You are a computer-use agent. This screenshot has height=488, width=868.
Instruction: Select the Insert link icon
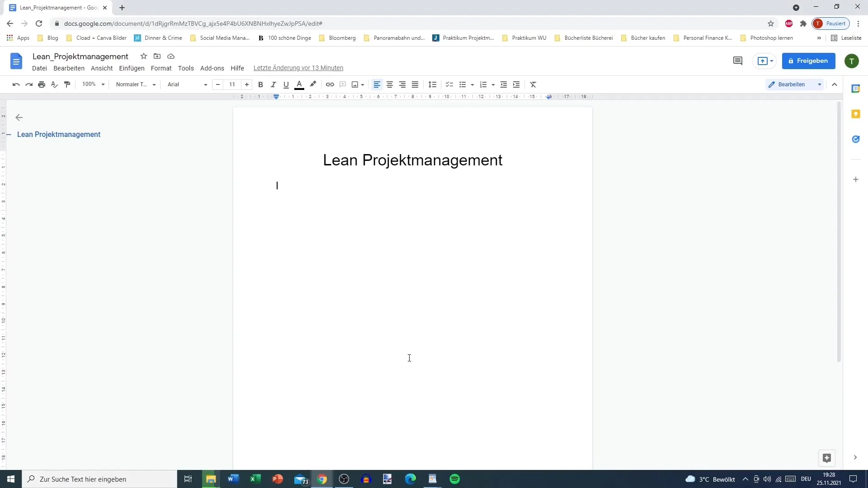point(331,84)
